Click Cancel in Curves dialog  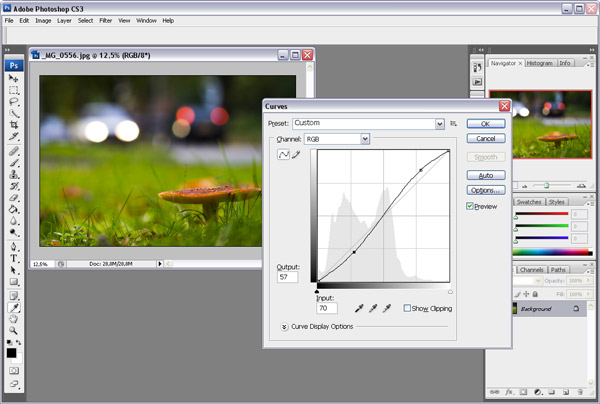pyautogui.click(x=486, y=138)
